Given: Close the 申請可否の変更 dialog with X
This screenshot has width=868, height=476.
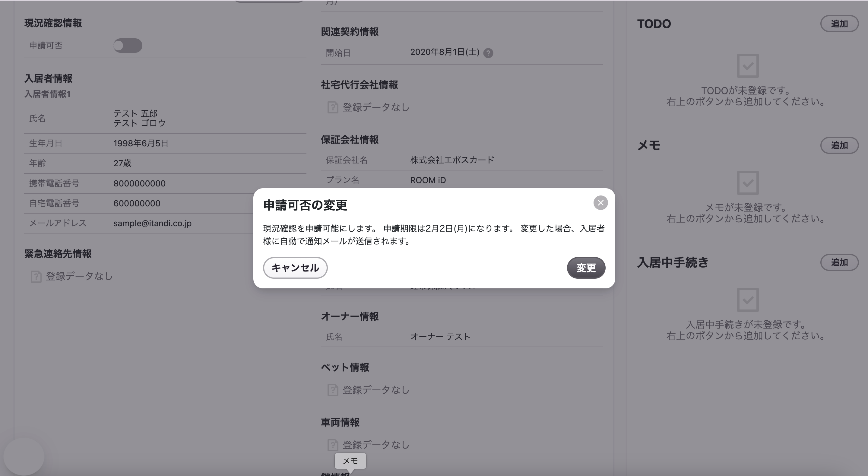Looking at the screenshot, I should click(x=600, y=203).
